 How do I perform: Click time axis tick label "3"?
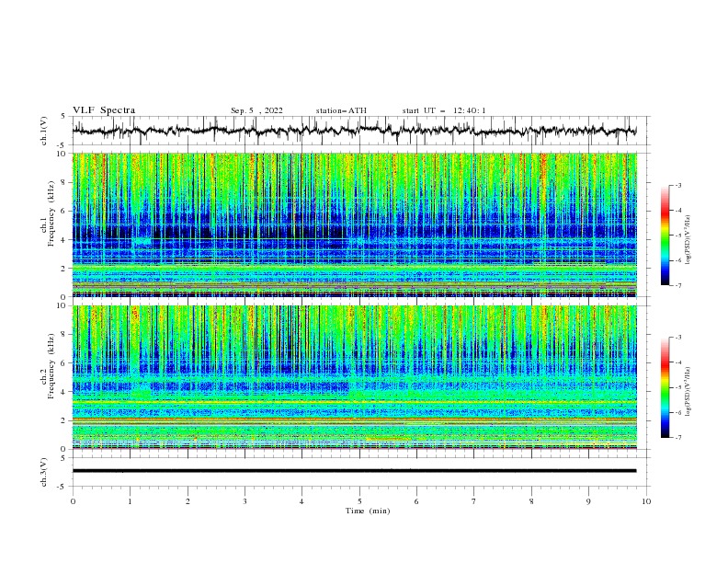pyautogui.click(x=245, y=501)
